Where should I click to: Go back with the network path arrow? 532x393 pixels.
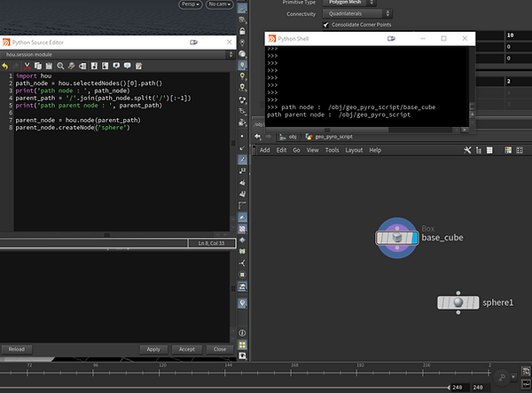click(258, 137)
